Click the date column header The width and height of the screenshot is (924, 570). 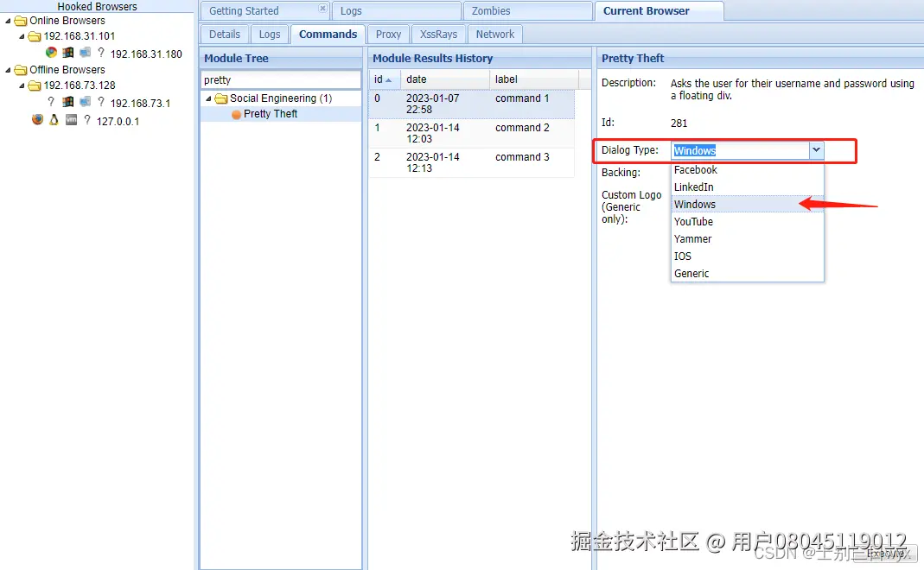445,79
